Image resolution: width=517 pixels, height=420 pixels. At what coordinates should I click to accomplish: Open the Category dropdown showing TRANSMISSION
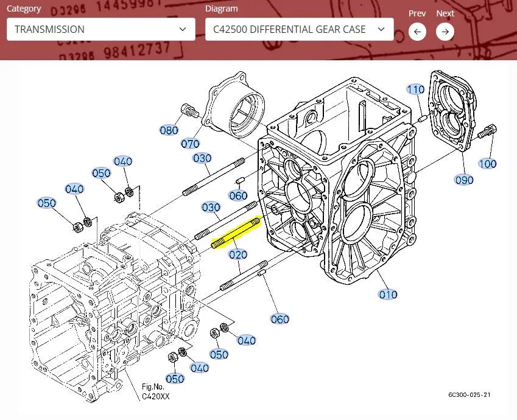tap(101, 29)
